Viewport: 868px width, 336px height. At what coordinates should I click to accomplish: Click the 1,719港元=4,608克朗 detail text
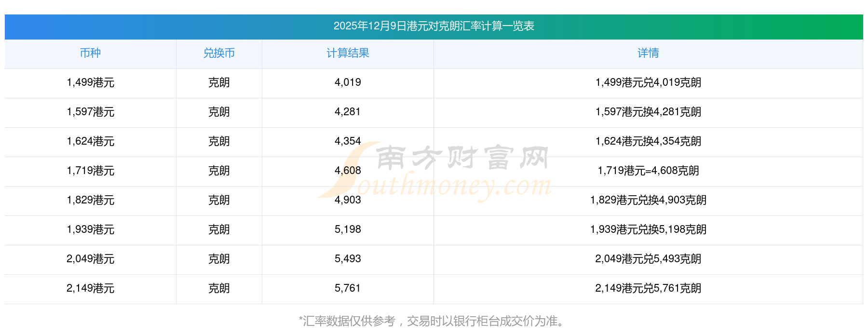click(648, 171)
